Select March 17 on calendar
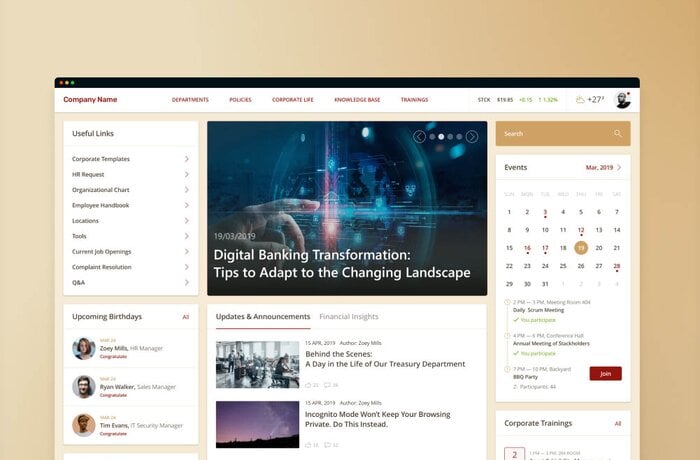This screenshot has width=700, height=460. 545,248
